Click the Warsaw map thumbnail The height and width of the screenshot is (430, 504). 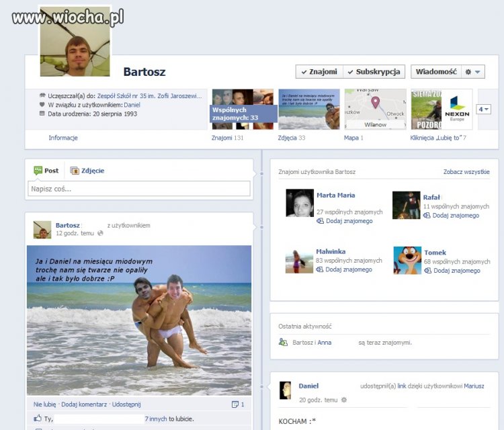pos(376,110)
